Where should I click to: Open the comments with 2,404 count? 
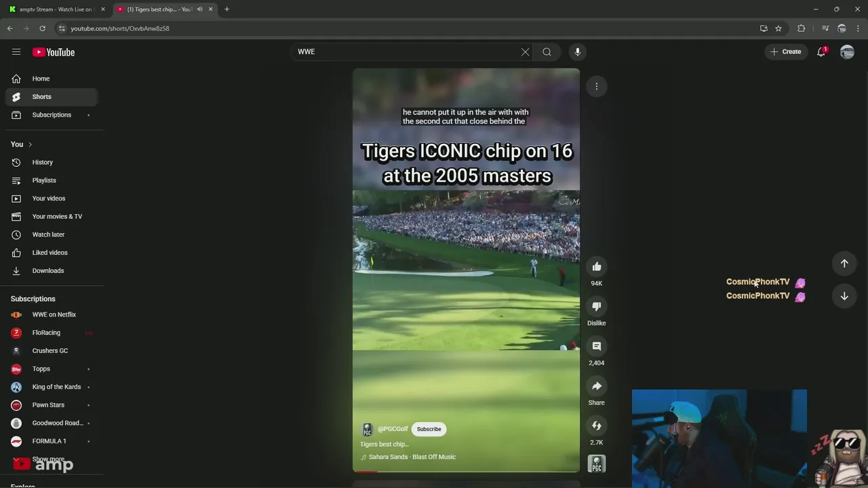pyautogui.click(x=597, y=346)
